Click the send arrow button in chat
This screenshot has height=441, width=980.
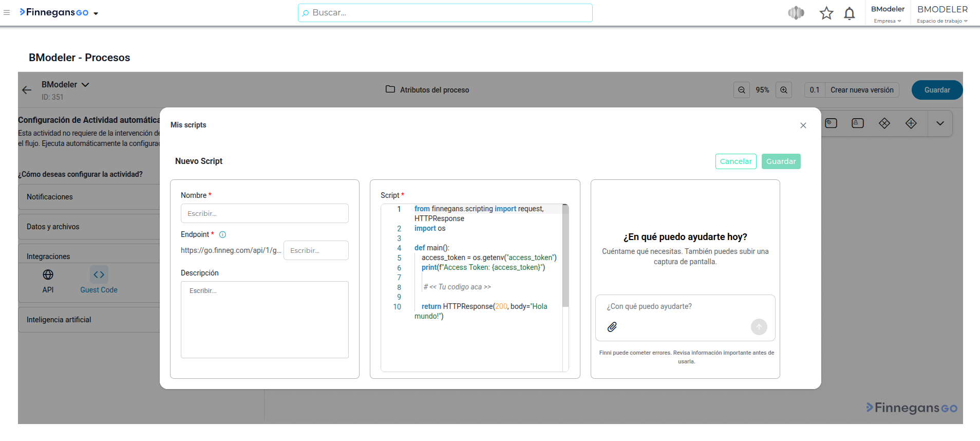coord(759,327)
